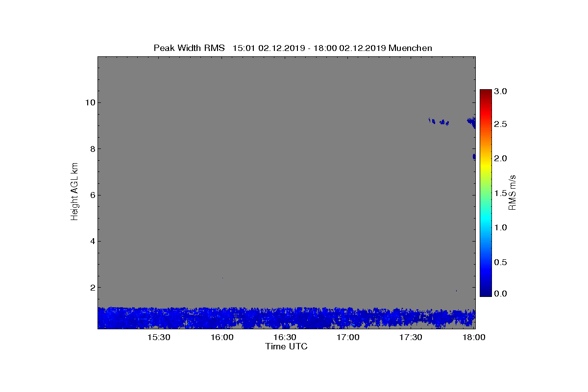Click the colorbar value 3.0
The image size is (588, 392).
[x=500, y=91]
